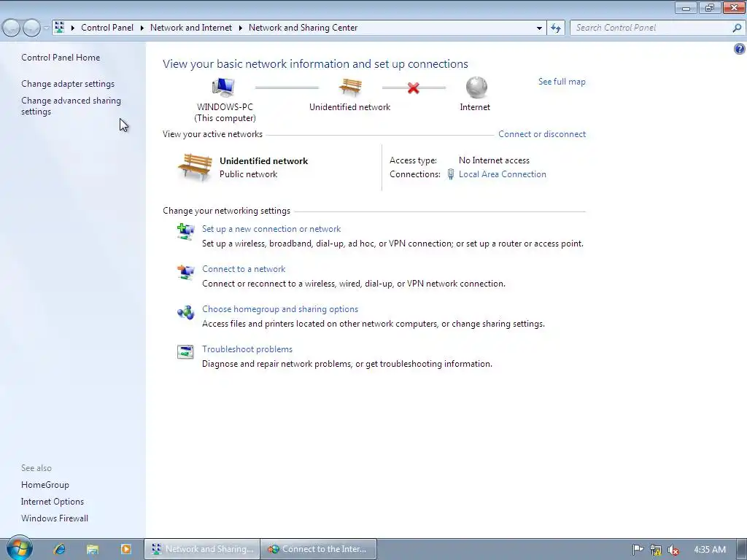
Task: Click the Unidentified network bench icon in map
Action: pos(350,87)
